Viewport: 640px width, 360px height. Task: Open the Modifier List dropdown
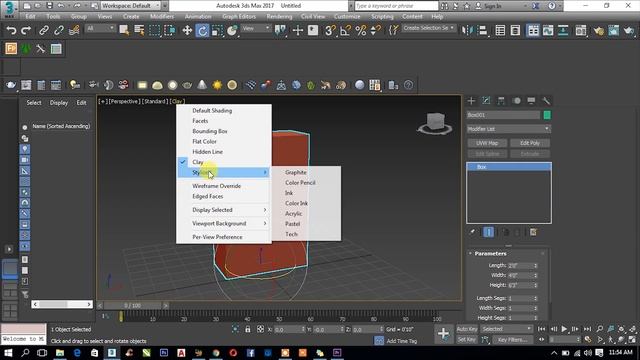click(x=509, y=129)
